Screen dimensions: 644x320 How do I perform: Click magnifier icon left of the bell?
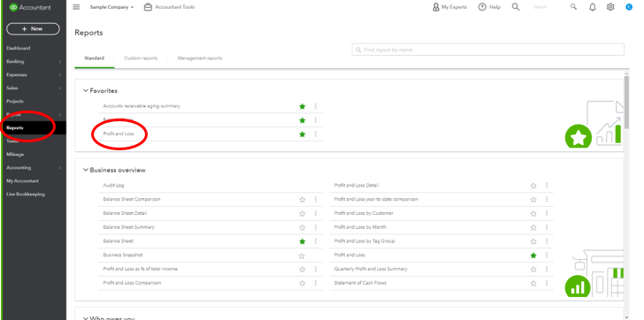(573, 7)
